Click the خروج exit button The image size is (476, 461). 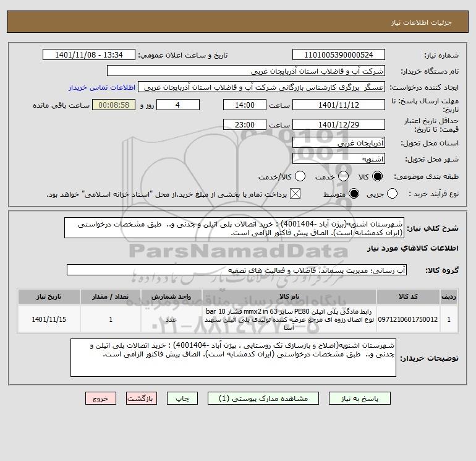(101, 399)
